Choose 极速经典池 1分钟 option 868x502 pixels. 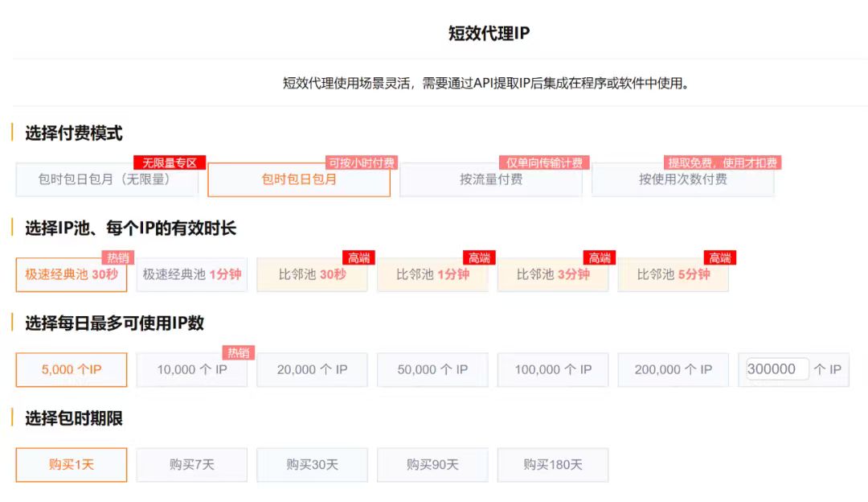(x=191, y=274)
